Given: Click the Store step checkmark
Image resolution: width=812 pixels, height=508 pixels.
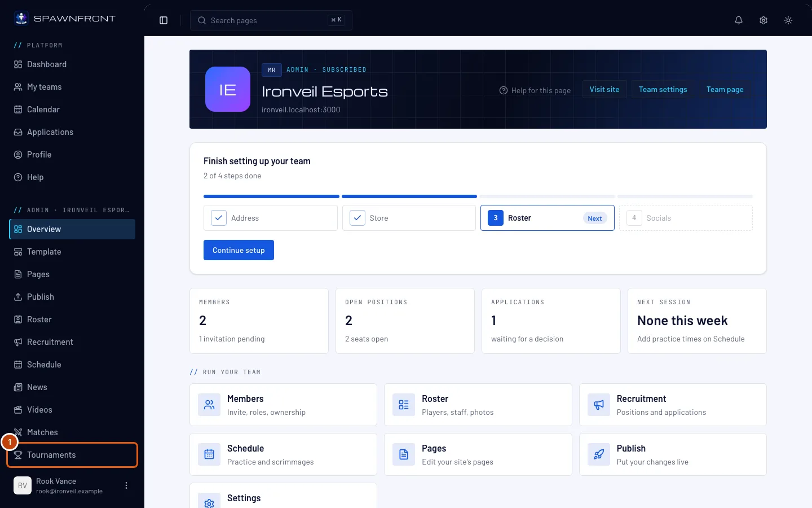Looking at the screenshot, I should 358,218.
